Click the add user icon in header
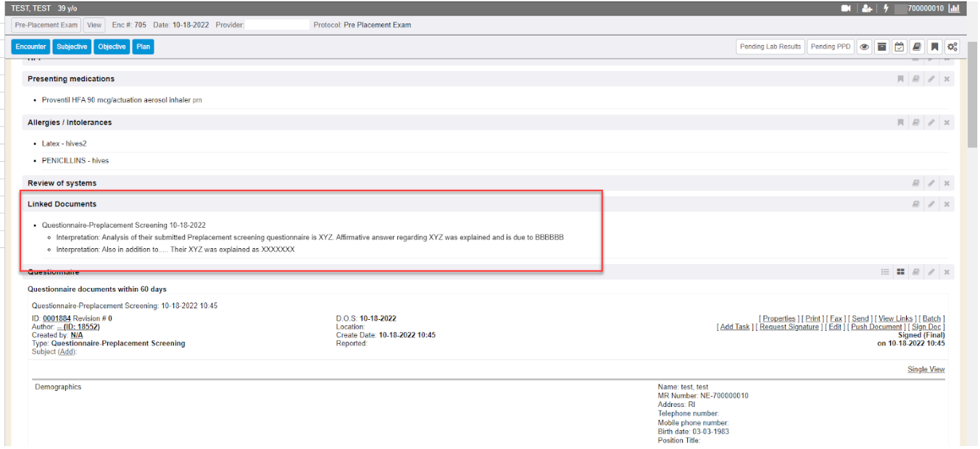Image resolution: width=980 pixels, height=449 pixels. point(866,9)
